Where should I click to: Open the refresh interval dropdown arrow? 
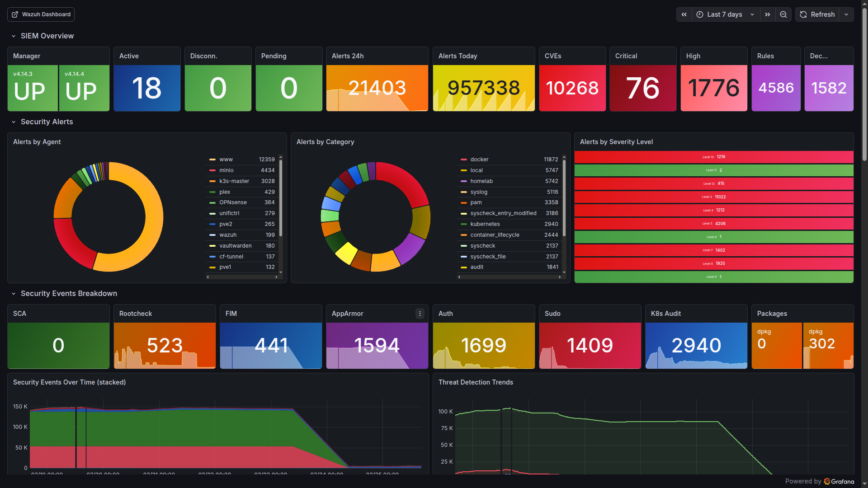pyautogui.click(x=846, y=14)
